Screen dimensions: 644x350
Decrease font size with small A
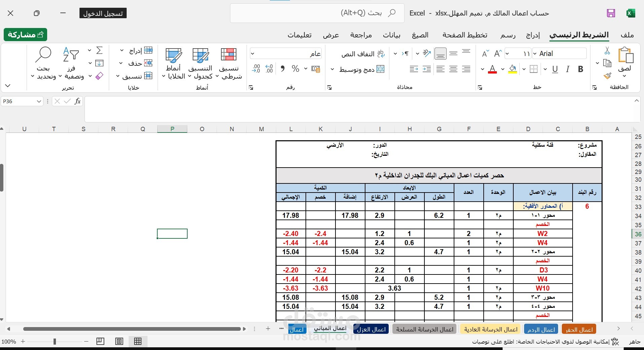(485, 54)
